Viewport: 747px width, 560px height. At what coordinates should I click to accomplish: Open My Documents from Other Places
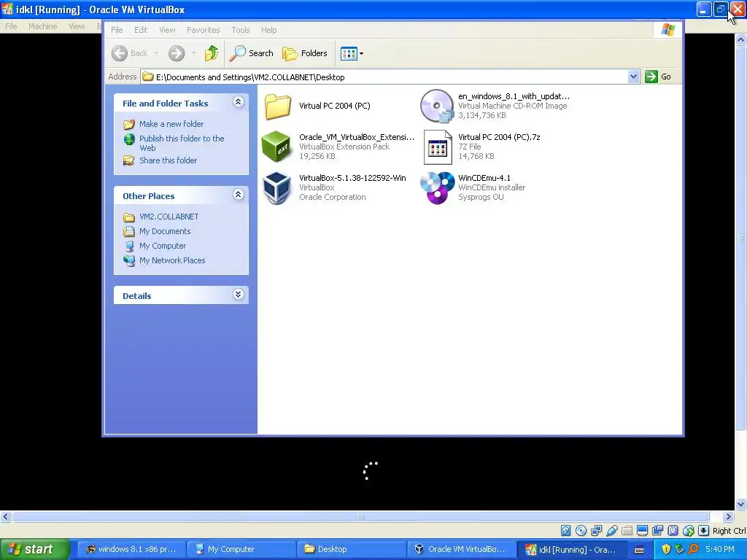coord(165,231)
